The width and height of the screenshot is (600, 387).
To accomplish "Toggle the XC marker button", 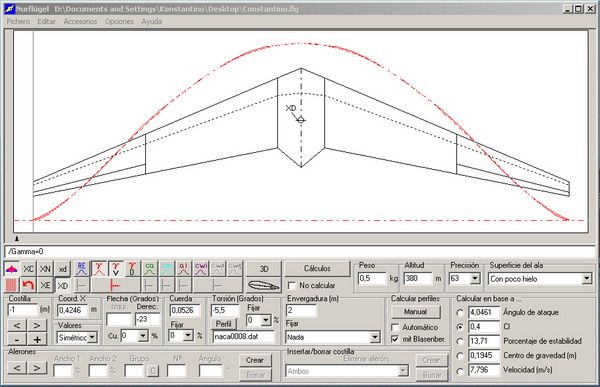I will click(28, 269).
